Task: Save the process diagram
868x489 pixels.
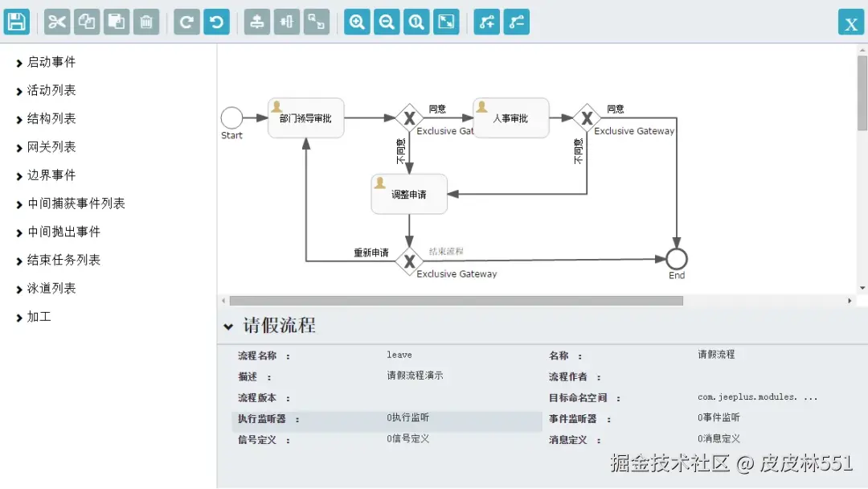Action: 16,22
